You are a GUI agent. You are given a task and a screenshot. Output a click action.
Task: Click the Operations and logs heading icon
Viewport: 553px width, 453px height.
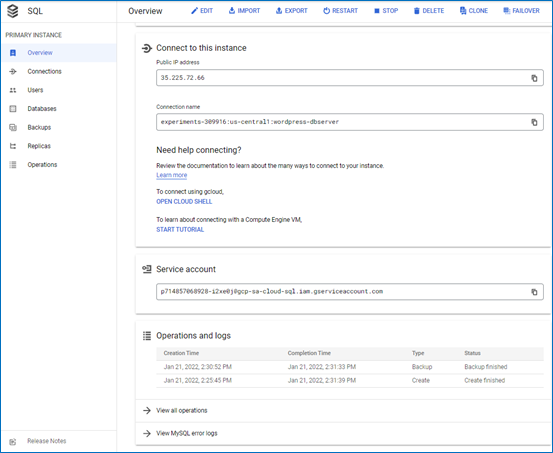[147, 336]
